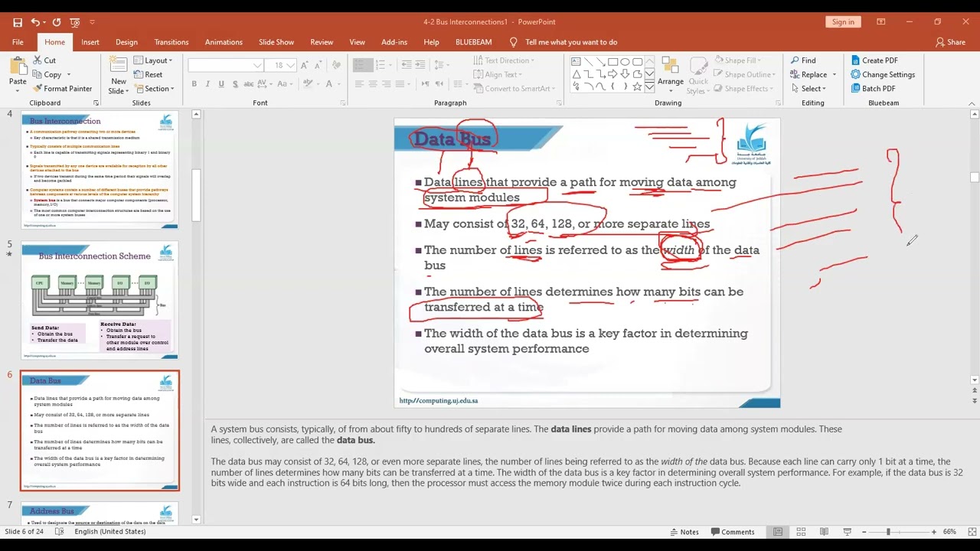This screenshot has height=551, width=980.
Task: Go to the Transitions tab
Action: tap(171, 42)
